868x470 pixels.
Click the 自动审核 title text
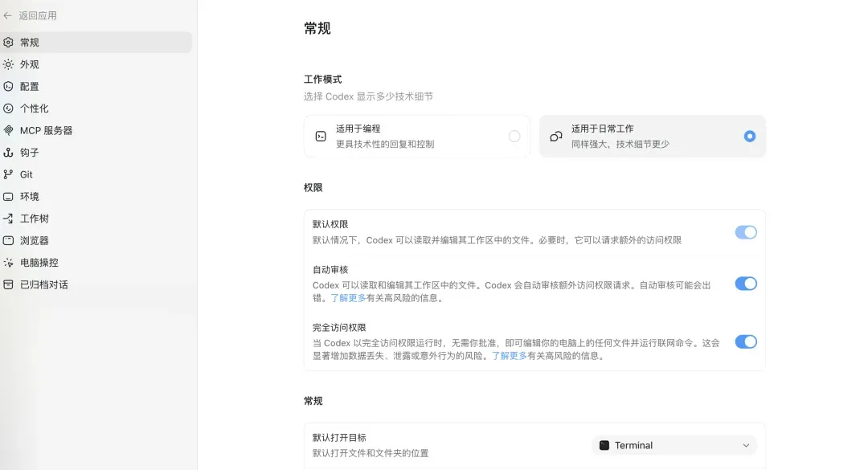click(330, 270)
